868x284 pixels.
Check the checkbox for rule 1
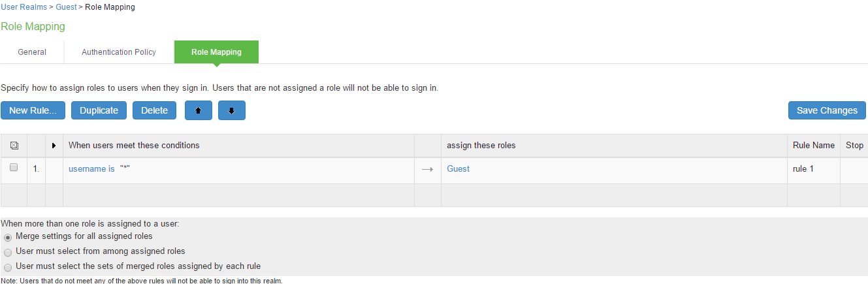coord(14,168)
